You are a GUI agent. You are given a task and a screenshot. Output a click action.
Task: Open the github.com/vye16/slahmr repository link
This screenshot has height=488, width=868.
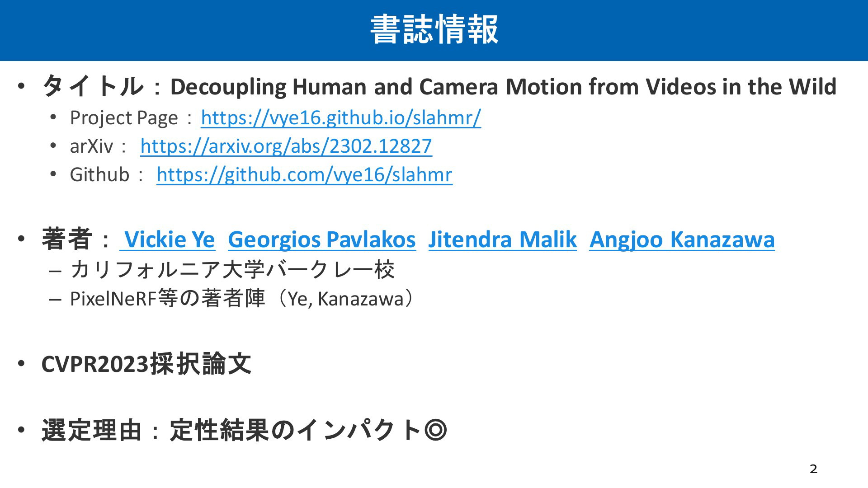(304, 175)
